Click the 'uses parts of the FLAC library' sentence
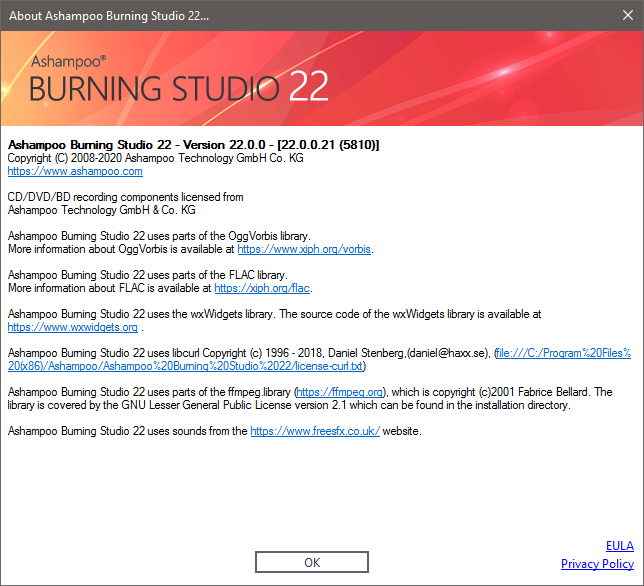Image resolution: width=644 pixels, height=586 pixels. [148, 275]
